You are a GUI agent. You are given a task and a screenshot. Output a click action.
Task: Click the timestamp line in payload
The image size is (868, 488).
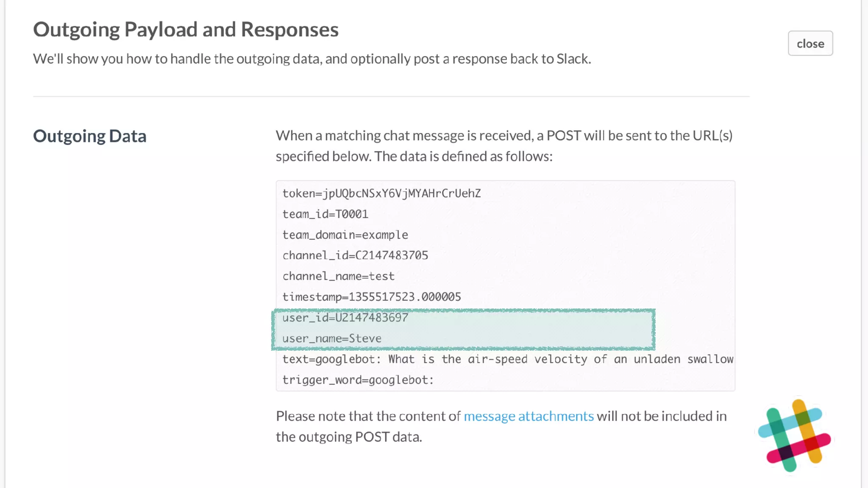371,297
